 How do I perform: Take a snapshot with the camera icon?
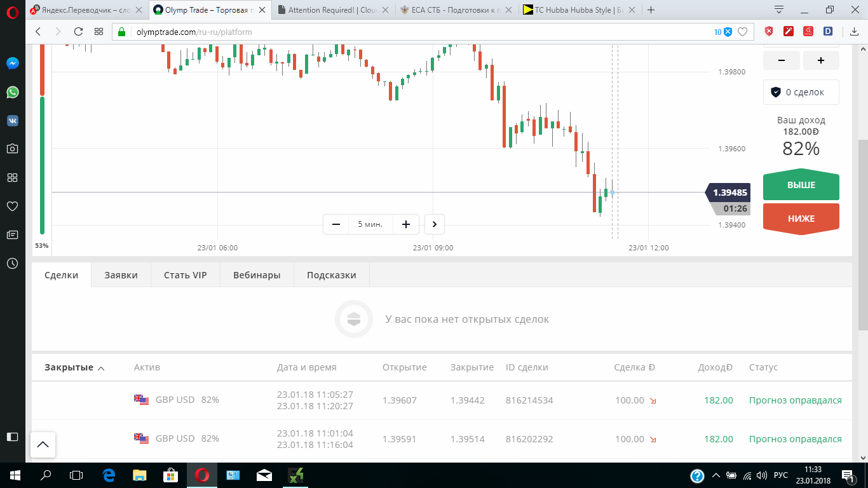12,149
